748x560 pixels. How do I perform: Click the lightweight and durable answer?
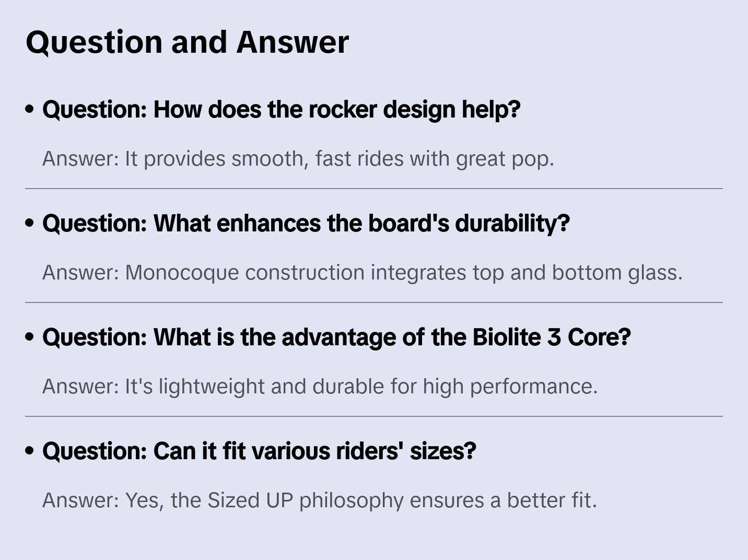(320, 387)
